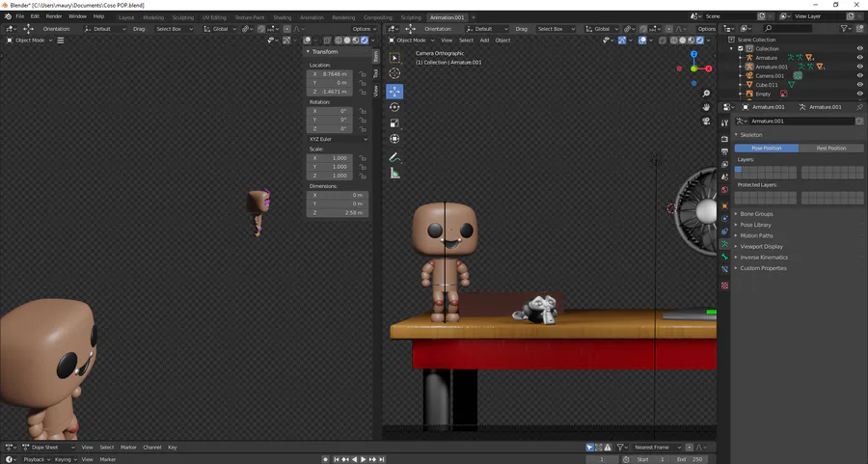Select the Transform tool
868x464 pixels.
click(394, 139)
